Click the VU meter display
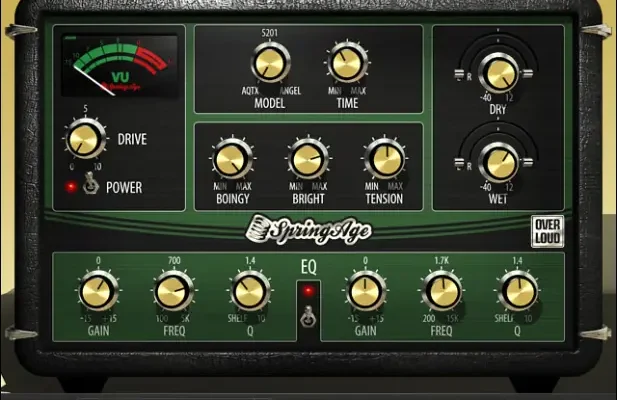This screenshot has width=617, height=400. [119, 68]
